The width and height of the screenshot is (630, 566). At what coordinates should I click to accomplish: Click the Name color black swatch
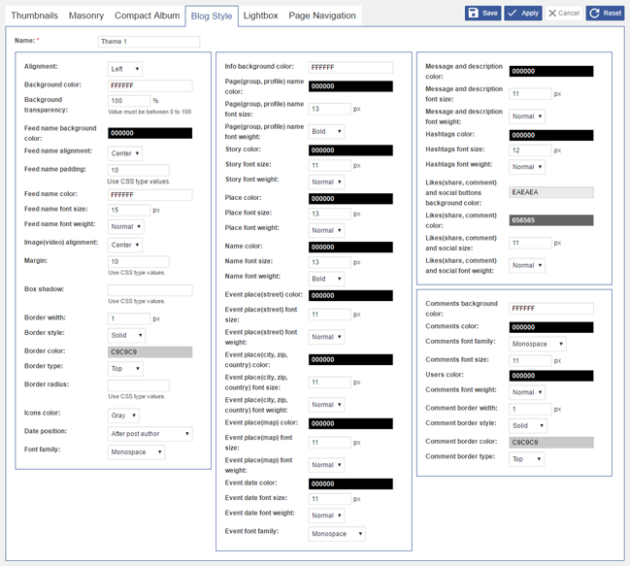350,247
